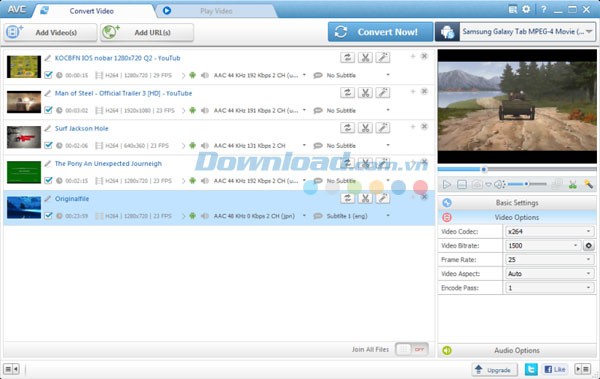Open Subtitle 1 (eng) dropdown for Originalfile
The image size is (600, 379).
click(x=388, y=216)
